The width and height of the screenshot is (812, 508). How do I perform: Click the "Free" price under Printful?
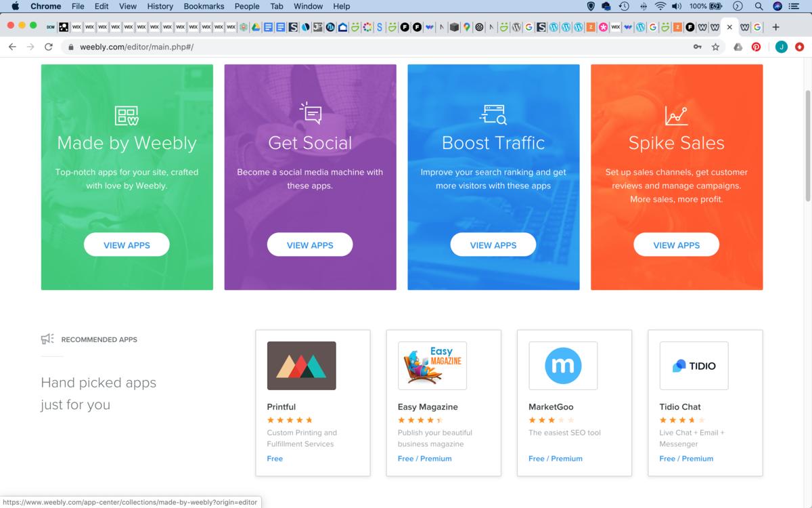pos(275,459)
